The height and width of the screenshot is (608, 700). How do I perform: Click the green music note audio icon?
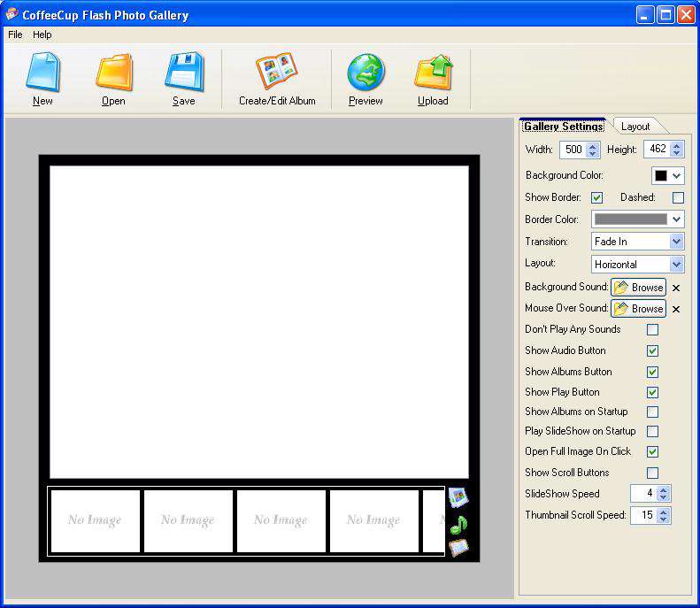point(458,525)
